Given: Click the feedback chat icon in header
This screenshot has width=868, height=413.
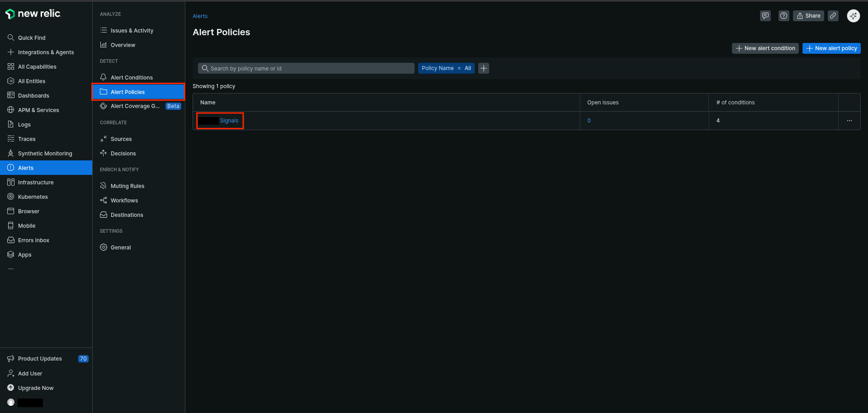Looking at the screenshot, I should pos(765,16).
